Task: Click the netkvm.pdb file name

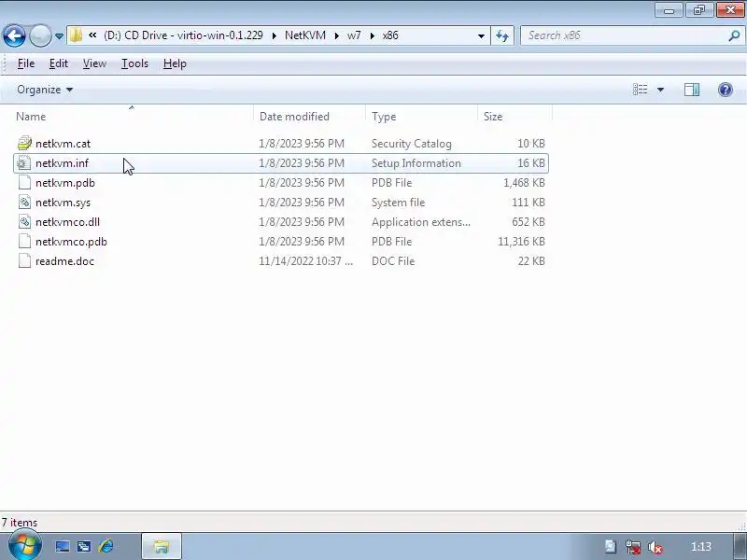Action: 65,183
